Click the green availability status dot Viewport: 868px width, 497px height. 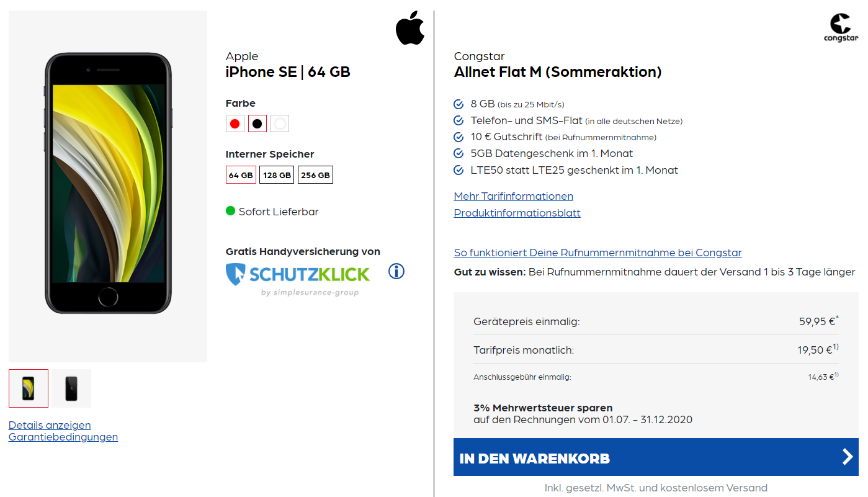231,212
